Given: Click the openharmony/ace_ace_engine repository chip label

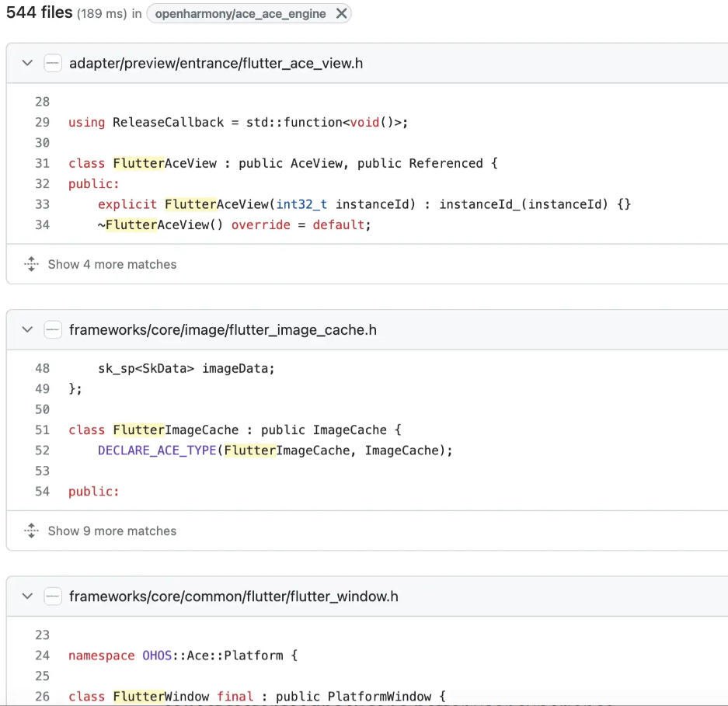Looking at the screenshot, I should [240, 14].
